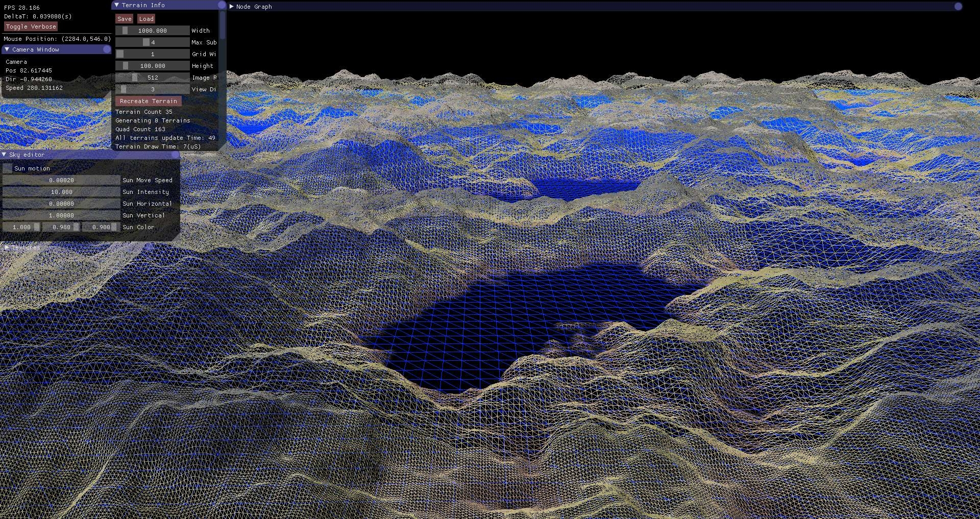The image size is (980, 519).
Task: Click the Sun Horizontal field
Action: (61, 204)
